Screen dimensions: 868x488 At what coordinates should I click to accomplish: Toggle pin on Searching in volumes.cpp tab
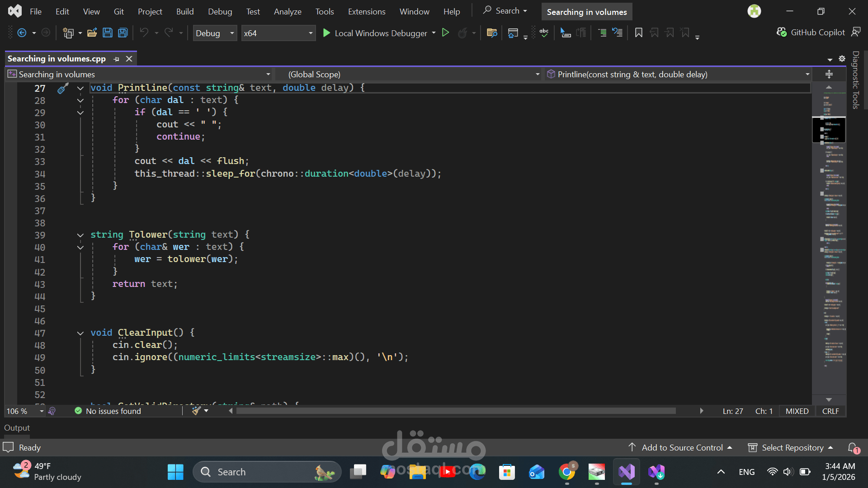pyautogui.click(x=117, y=59)
